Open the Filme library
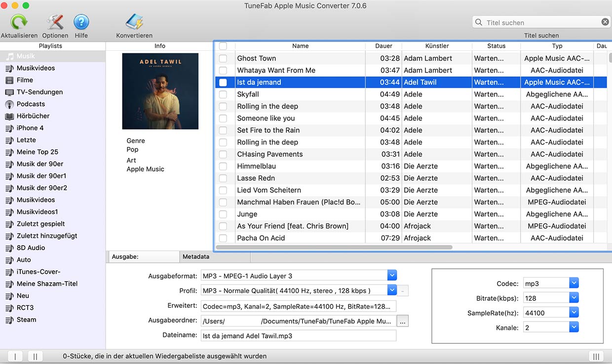 53,80
